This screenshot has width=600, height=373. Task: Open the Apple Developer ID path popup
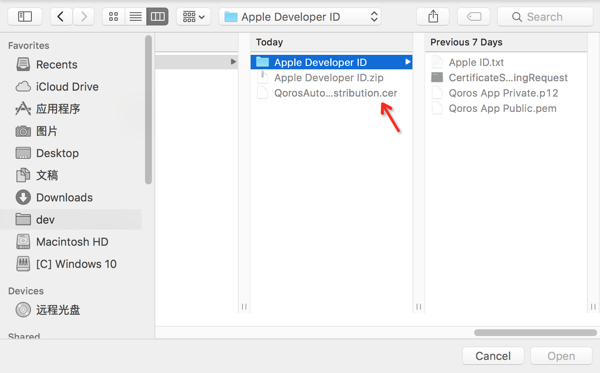[x=300, y=16]
